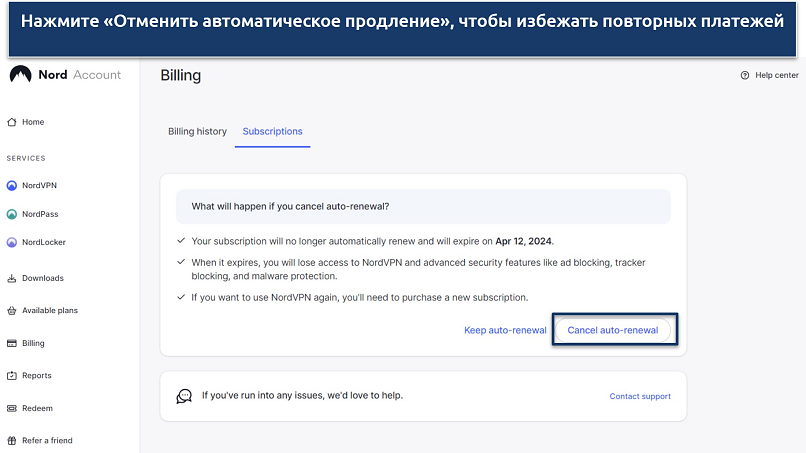Screen dimensions: 806x453
Task: Click the Refer a friend icon
Action: click(12, 440)
